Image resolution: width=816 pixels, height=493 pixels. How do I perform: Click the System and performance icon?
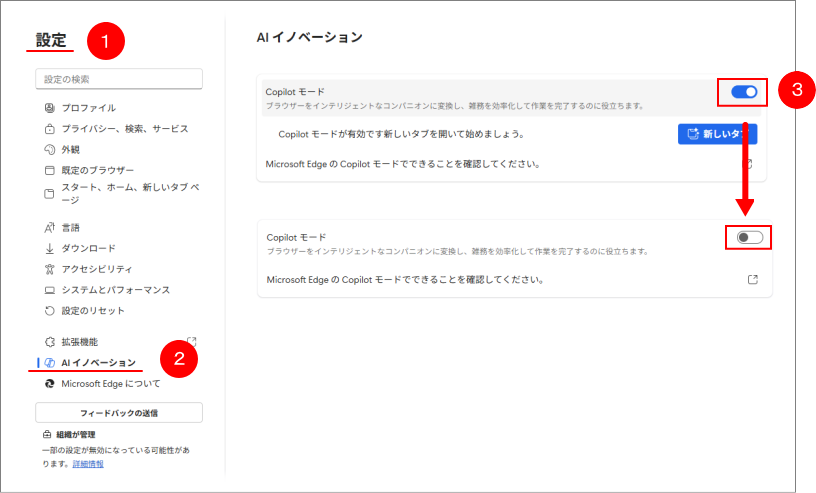49,290
